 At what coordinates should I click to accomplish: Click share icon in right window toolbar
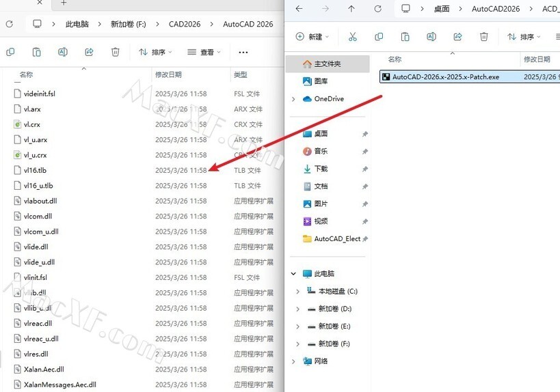point(457,36)
